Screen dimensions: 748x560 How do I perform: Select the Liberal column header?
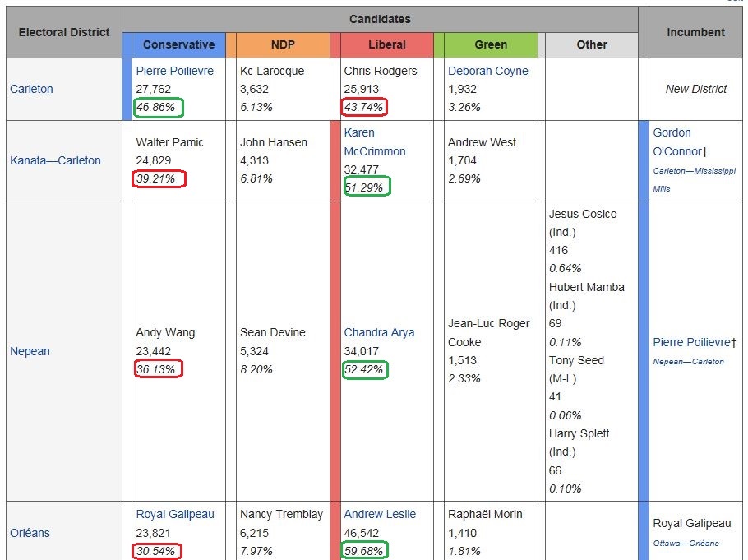(x=386, y=44)
